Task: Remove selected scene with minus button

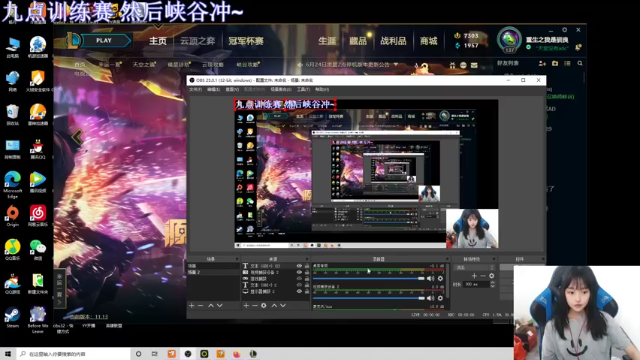Action: coord(200,305)
